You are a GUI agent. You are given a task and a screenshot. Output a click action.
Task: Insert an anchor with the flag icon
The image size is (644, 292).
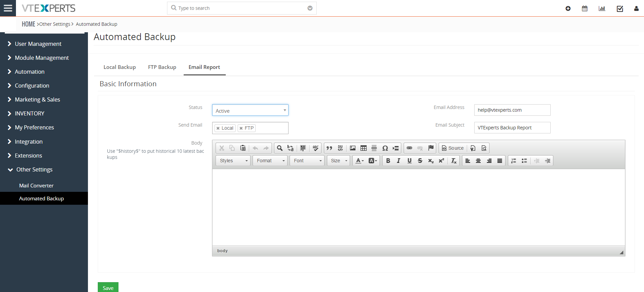tap(431, 148)
